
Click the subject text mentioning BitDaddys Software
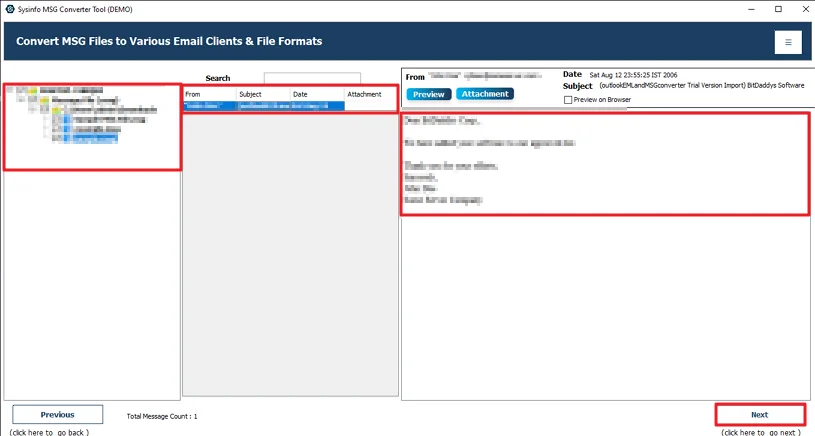point(702,85)
